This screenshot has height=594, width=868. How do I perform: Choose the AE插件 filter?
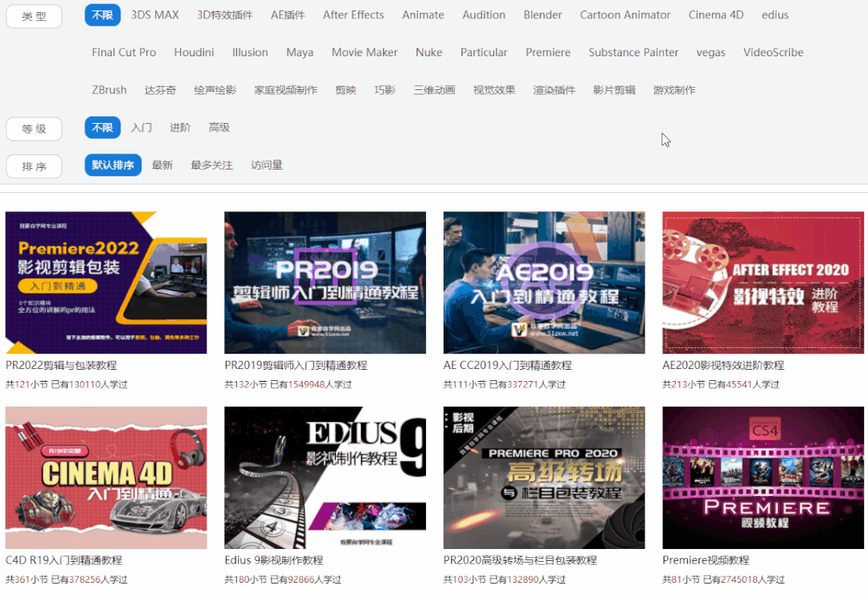tap(288, 15)
